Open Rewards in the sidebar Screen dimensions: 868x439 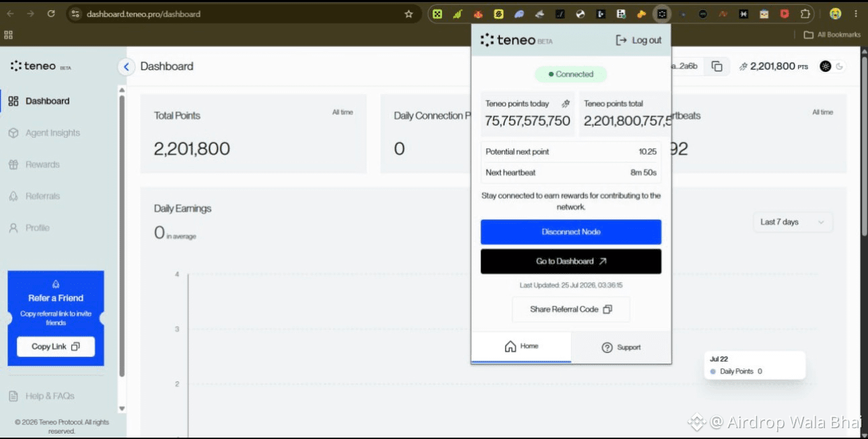[x=34, y=165]
